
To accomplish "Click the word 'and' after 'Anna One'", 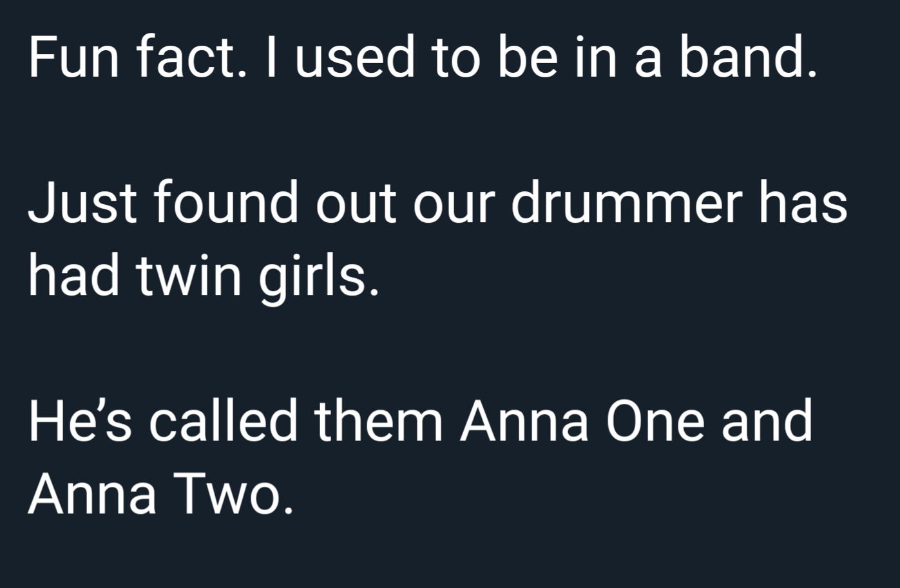I will pos(767,421).
